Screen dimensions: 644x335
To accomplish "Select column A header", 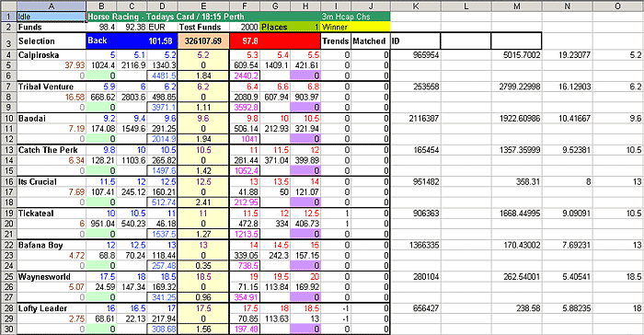I will [x=52, y=6].
